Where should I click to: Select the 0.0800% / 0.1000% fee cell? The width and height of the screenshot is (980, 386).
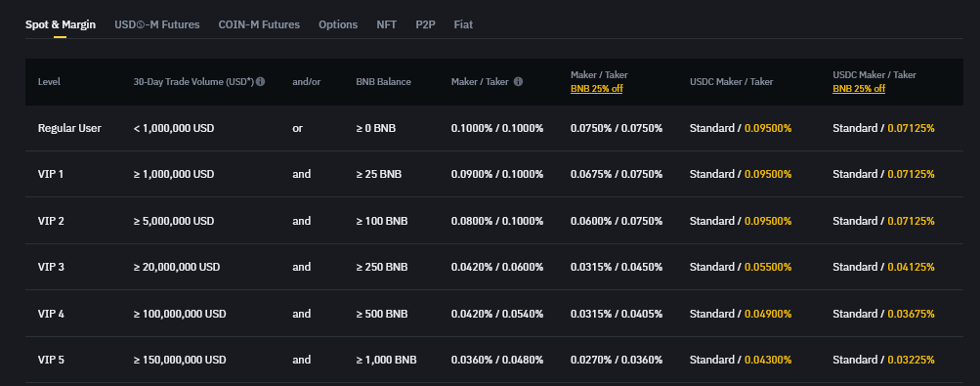coord(497,221)
